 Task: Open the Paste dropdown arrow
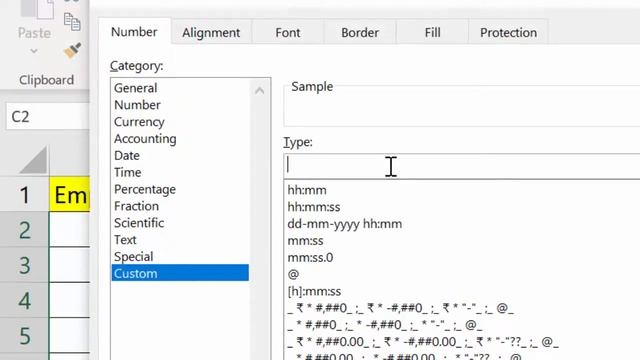coord(34,51)
